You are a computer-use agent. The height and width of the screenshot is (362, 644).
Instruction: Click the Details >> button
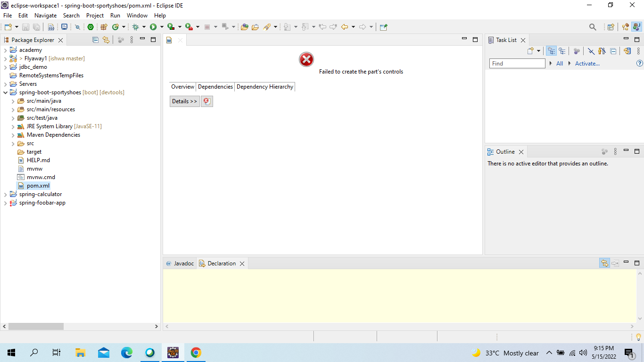185,101
